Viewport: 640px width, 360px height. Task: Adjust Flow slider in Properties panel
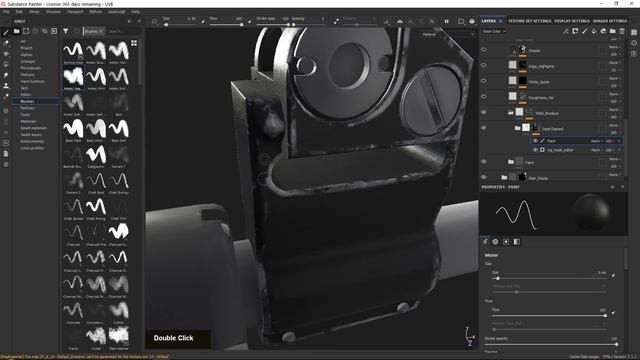(x=549, y=316)
